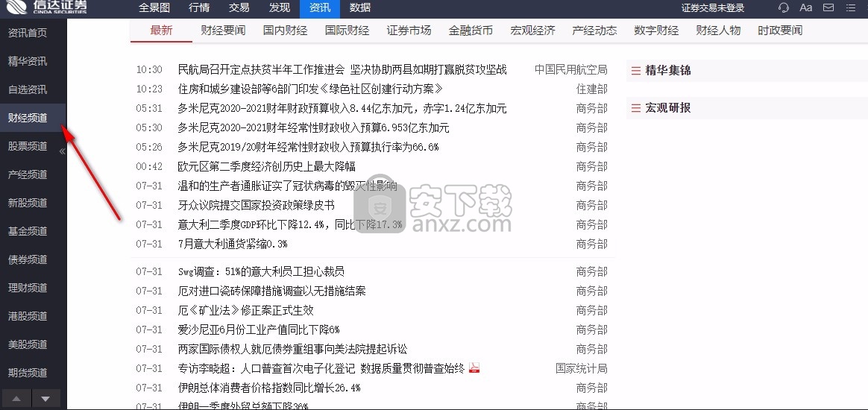
Task: Open headline 多米尼克2020-2021财年经常性财政收入预算6.953亿
Action: 313,127
